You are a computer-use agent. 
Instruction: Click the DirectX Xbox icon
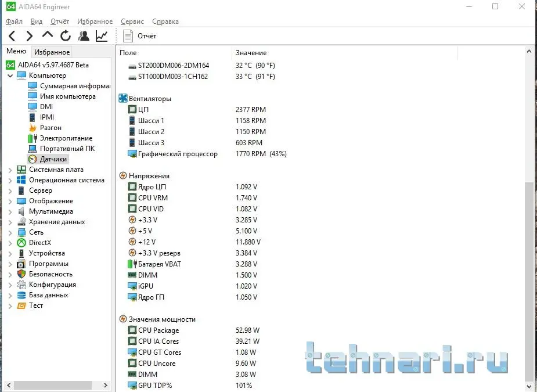pos(21,243)
